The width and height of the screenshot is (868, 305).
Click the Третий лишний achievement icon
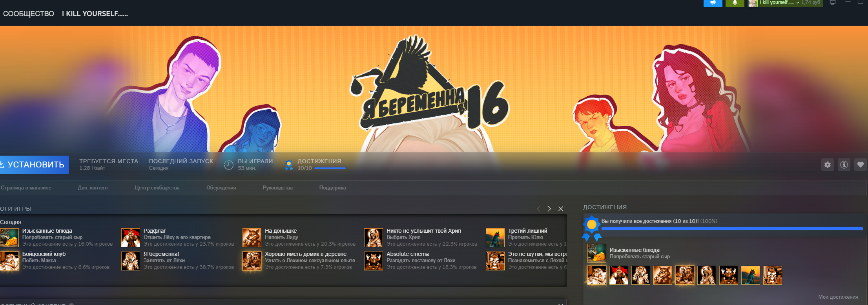[x=495, y=238]
